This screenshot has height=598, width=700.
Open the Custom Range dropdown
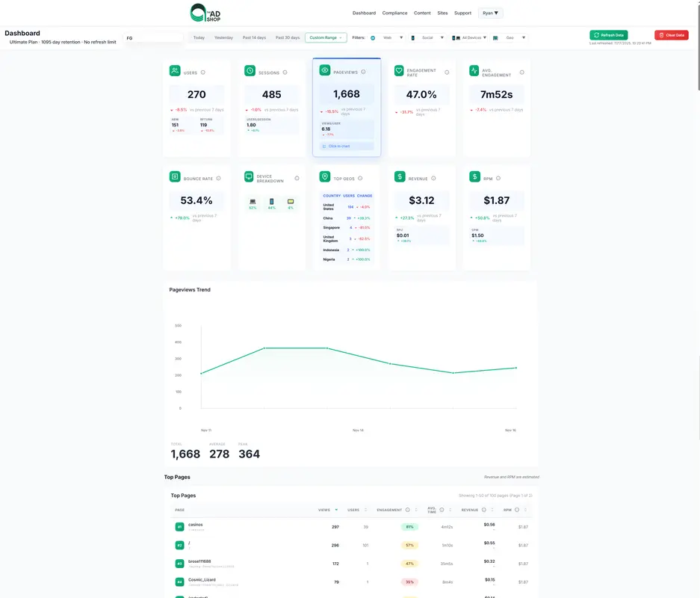[326, 37]
